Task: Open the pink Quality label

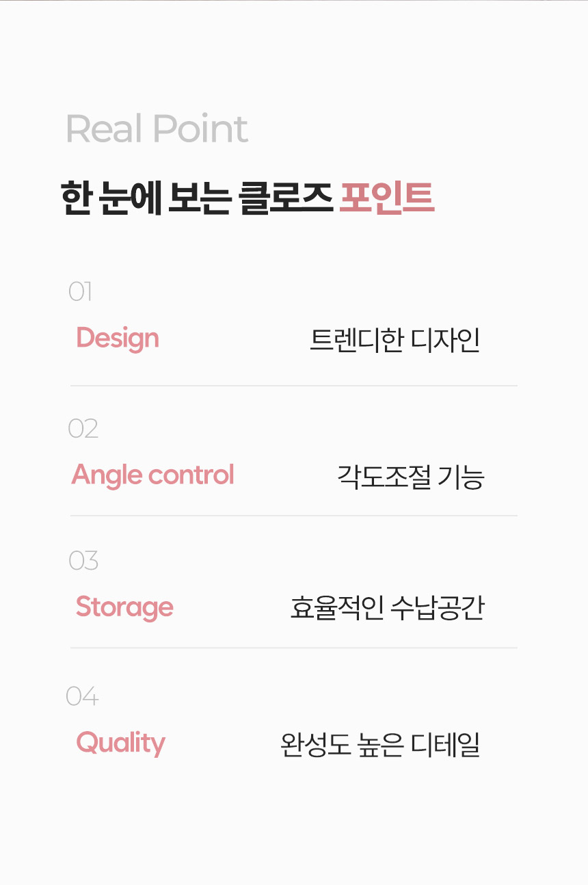Action: pos(121,743)
